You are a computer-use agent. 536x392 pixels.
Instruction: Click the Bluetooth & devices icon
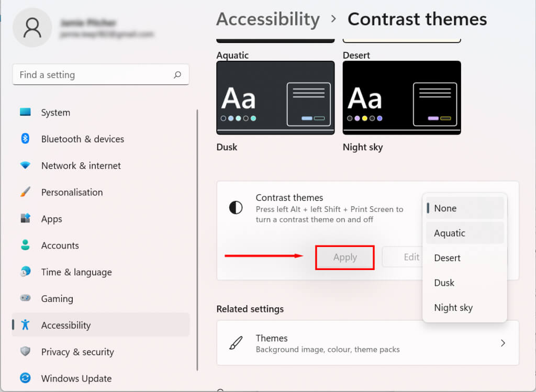pos(25,139)
